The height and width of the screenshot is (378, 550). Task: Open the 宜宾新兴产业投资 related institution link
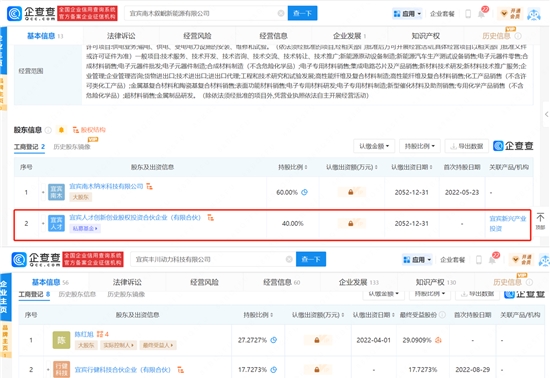508,223
